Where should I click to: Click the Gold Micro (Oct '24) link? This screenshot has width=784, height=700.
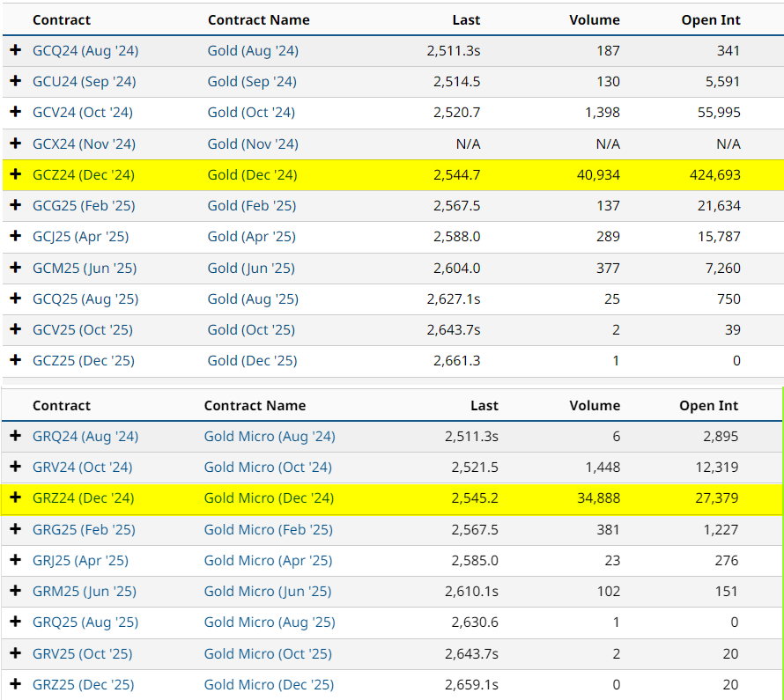pos(268,467)
